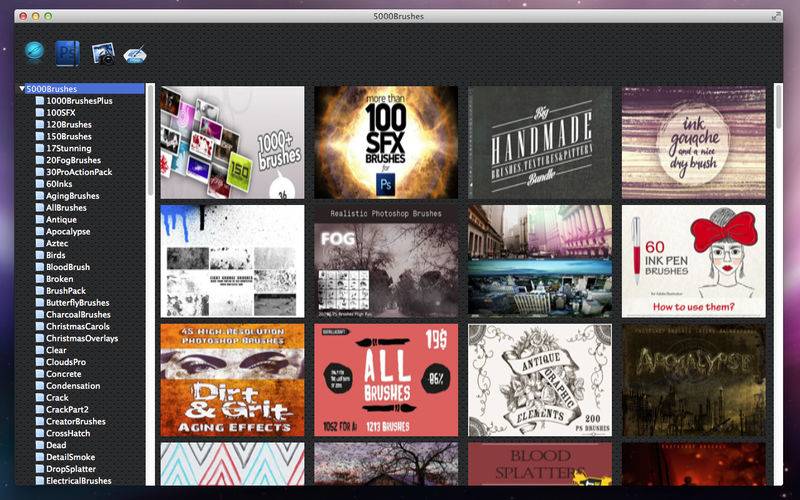The width and height of the screenshot is (800, 500).
Task: Select the Broken folder
Action: click(54, 279)
